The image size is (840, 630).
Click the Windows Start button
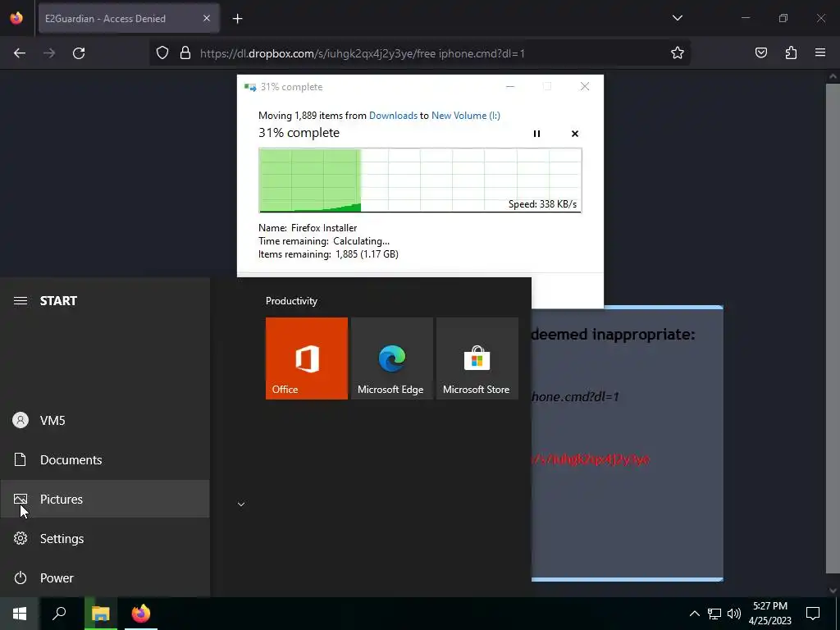pyautogui.click(x=20, y=614)
